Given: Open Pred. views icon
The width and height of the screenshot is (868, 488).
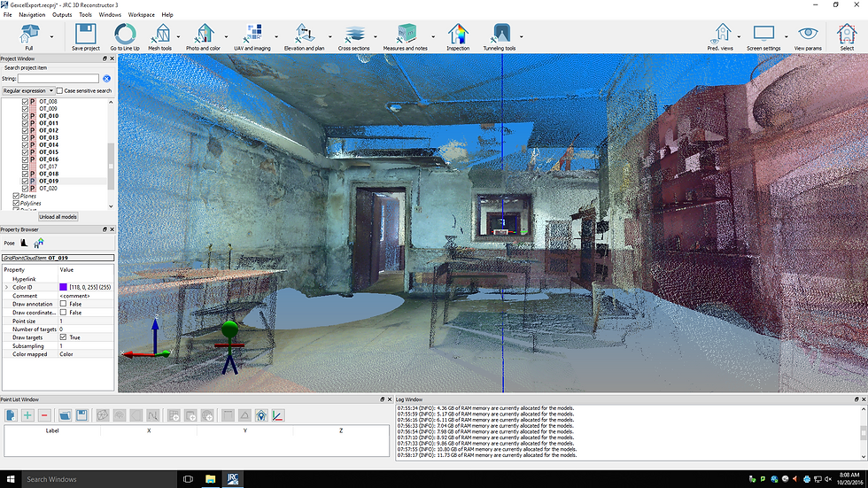Looking at the screenshot, I should tap(722, 34).
